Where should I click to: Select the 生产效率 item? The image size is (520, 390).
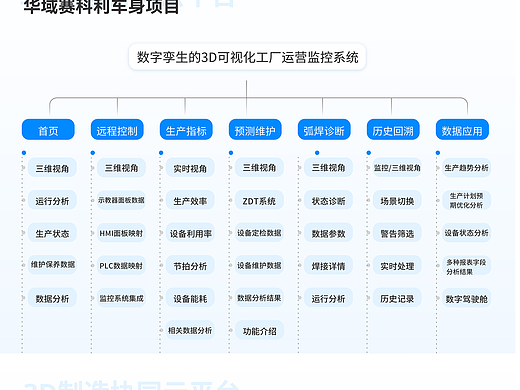(x=190, y=200)
